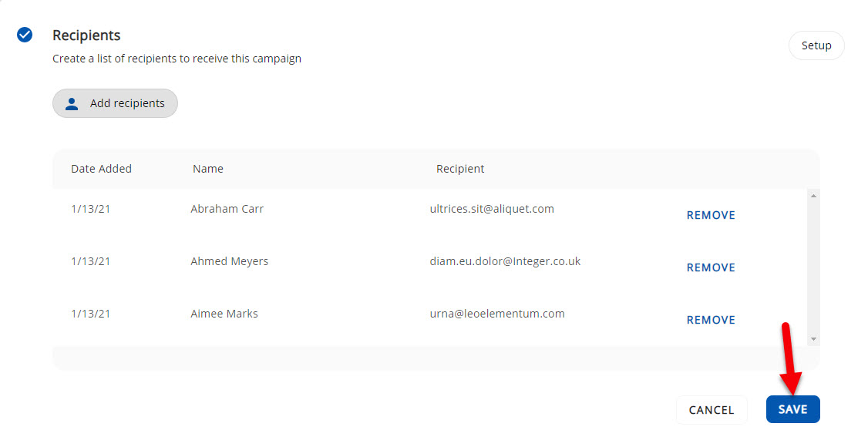Click the Recipient column header
This screenshot has width=868, height=447.
(460, 169)
